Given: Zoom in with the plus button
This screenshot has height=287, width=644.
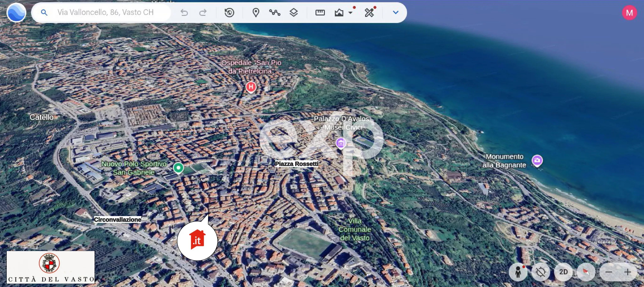Looking at the screenshot, I should pos(627,272).
